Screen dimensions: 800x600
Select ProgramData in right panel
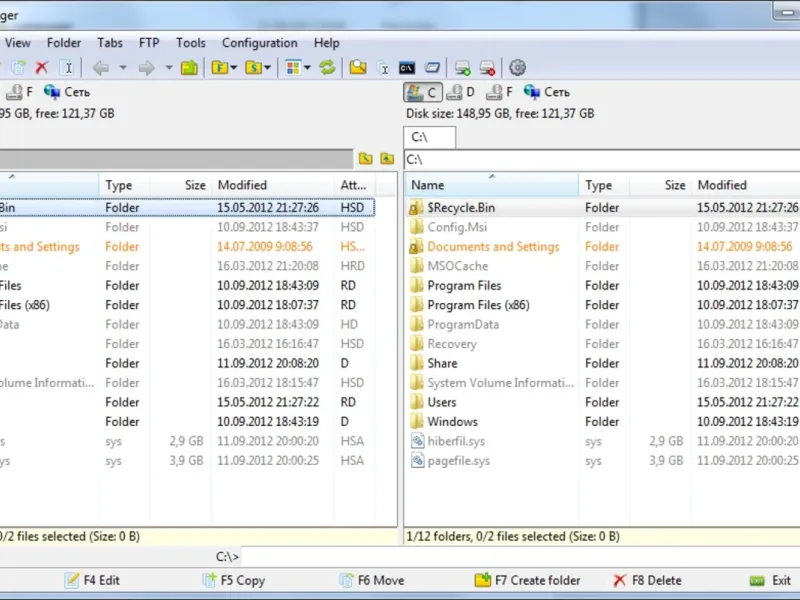point(463,324)
